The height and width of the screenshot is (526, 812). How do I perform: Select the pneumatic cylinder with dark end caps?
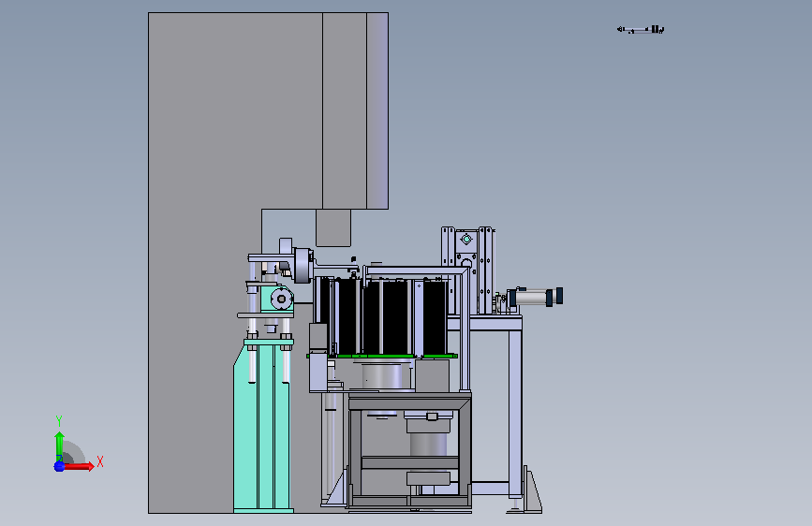click(x=536, y=297)
